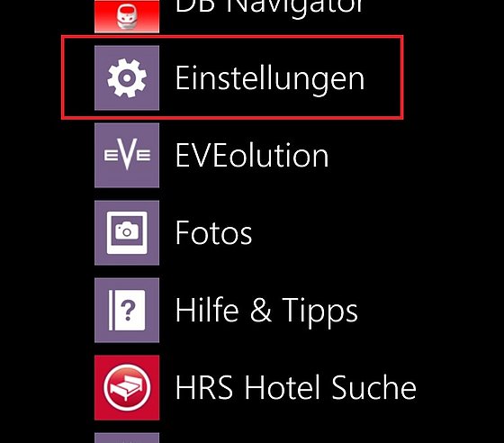Image resolution: width=504 pixels, height=443 pixels.
Task: Click the ampersand in Hilfe & Tipps
Action: pyautogui.click(x=261, y=310)
